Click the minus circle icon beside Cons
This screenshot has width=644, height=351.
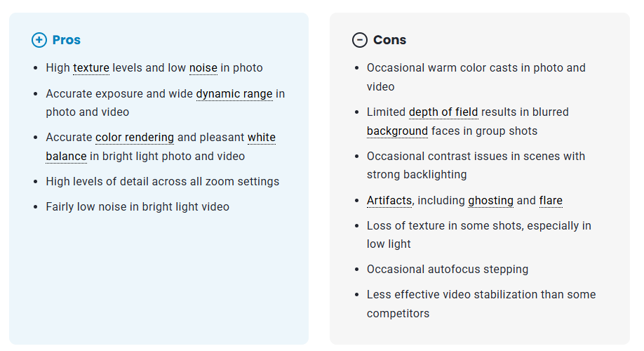[x=360, y=40]
